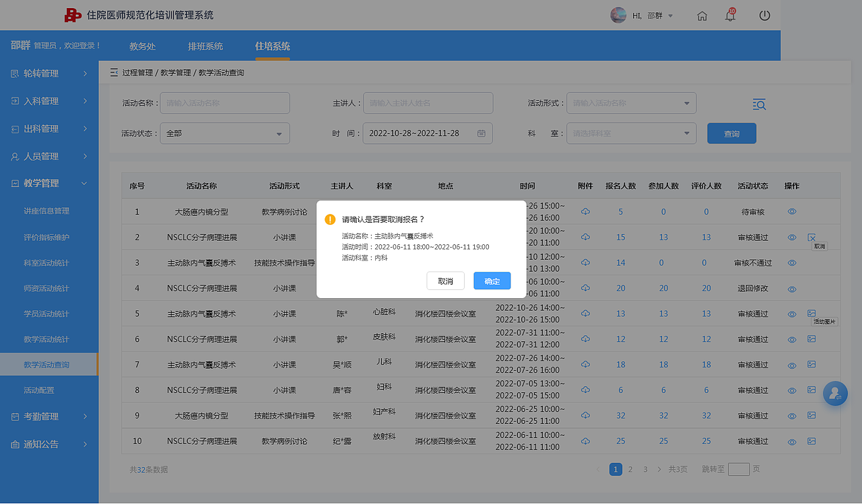Click the jump-to-page input field

coord(739,469)
